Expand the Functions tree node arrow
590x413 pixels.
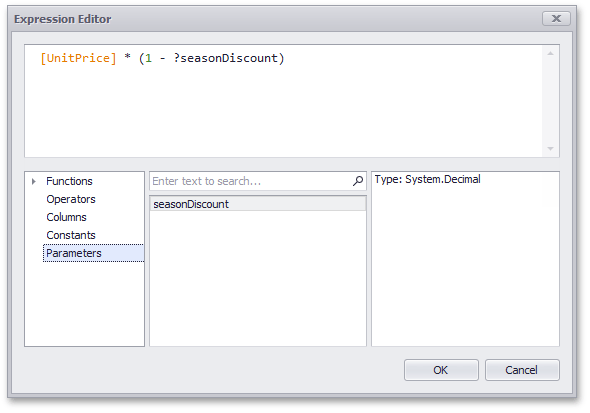(x=34, y=182)
